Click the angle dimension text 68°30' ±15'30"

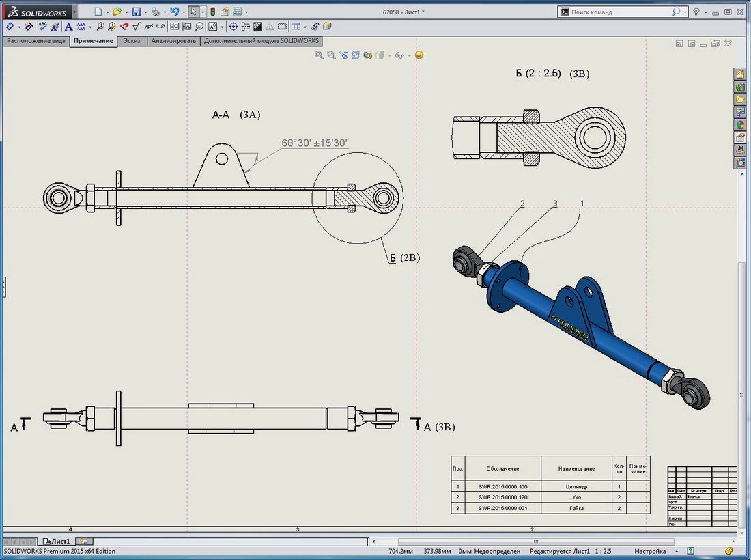coord(315,143)
